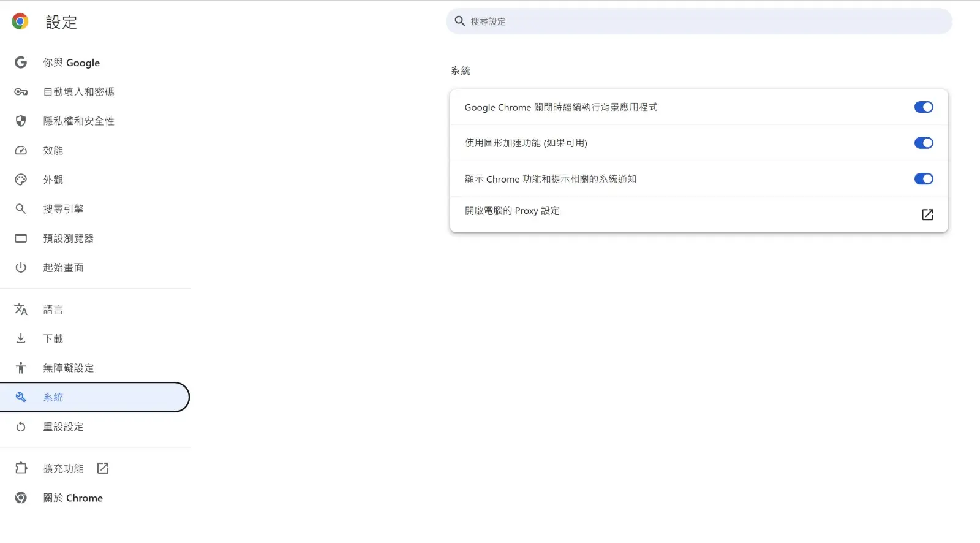The height and width of the screenshot is (543, 980).
Task: Click the browser window icon for 預設瀏覽器
Action: (x=21, y=238)
